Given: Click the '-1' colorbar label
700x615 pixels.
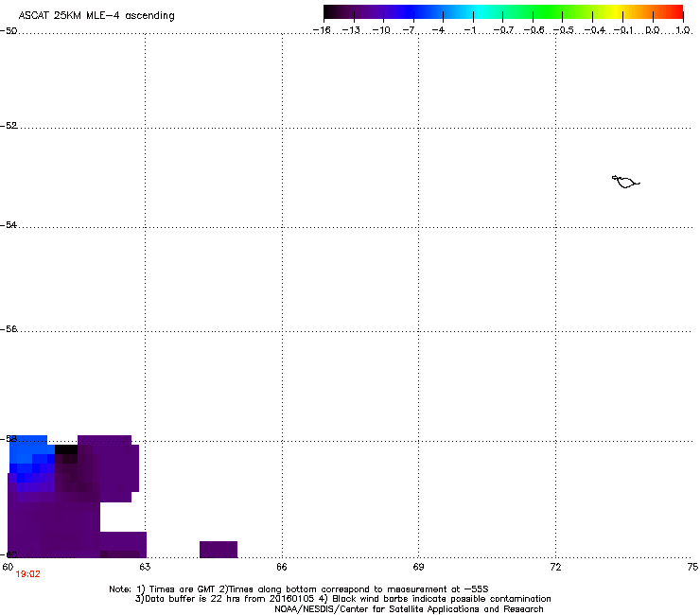Looking at the screenshot, I should 469,30.
